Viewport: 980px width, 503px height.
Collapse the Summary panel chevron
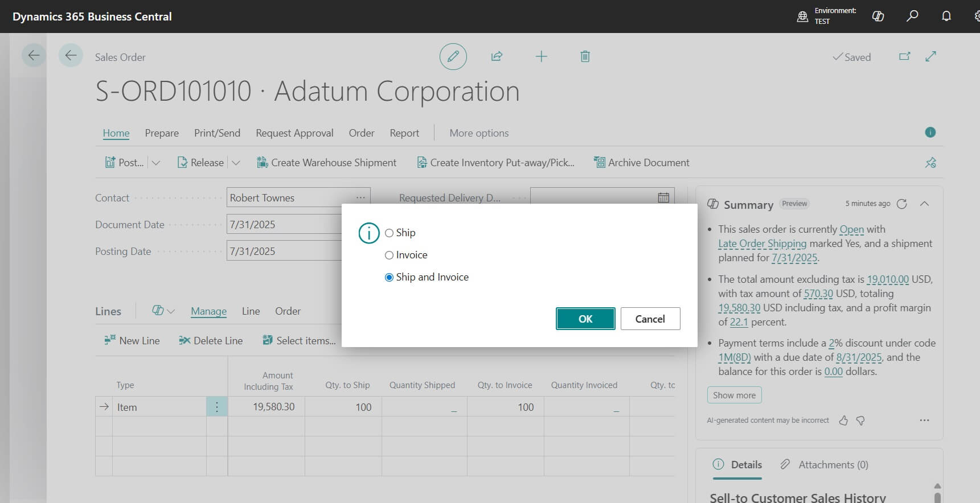tap(924, 204)
